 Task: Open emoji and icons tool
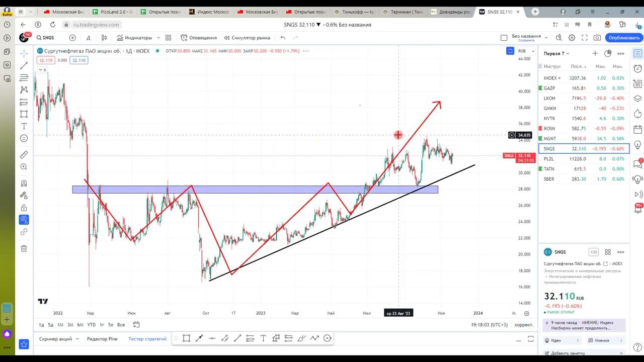coord(24,138)
